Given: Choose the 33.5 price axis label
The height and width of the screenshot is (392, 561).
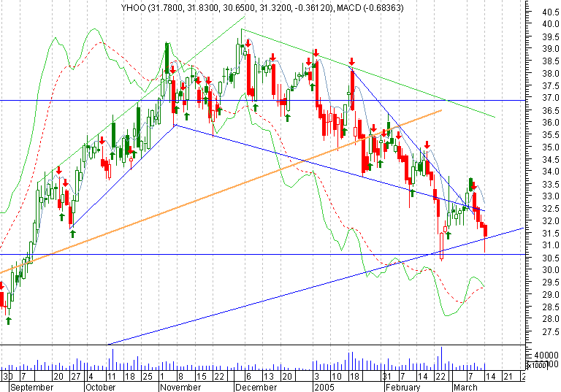Looking at the screenshot, I should point(550,184).
